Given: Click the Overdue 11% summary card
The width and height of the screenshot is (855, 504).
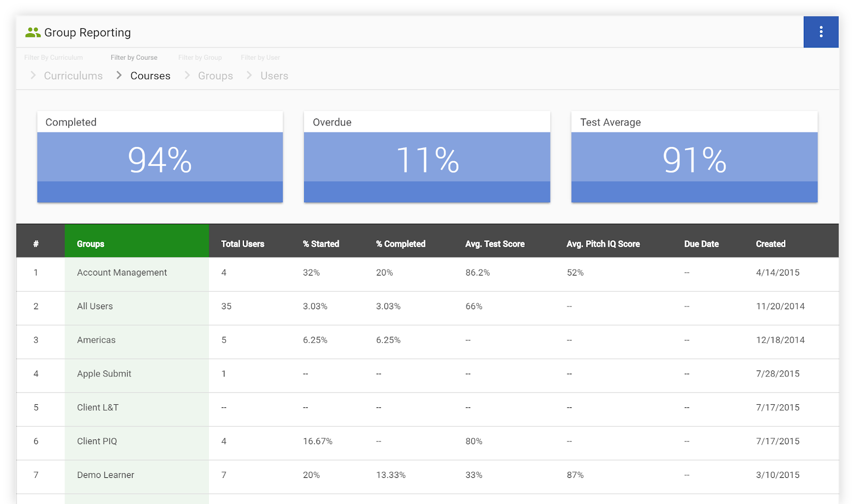Looking at the screenshot, I should 427,156.
